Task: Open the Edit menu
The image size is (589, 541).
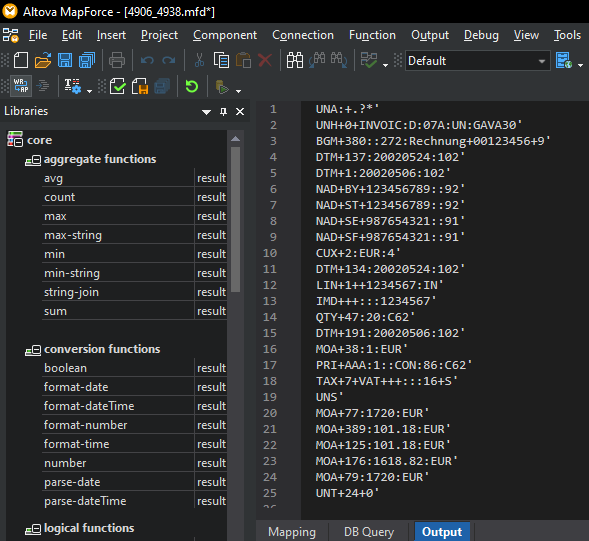Action: [72, 35]
